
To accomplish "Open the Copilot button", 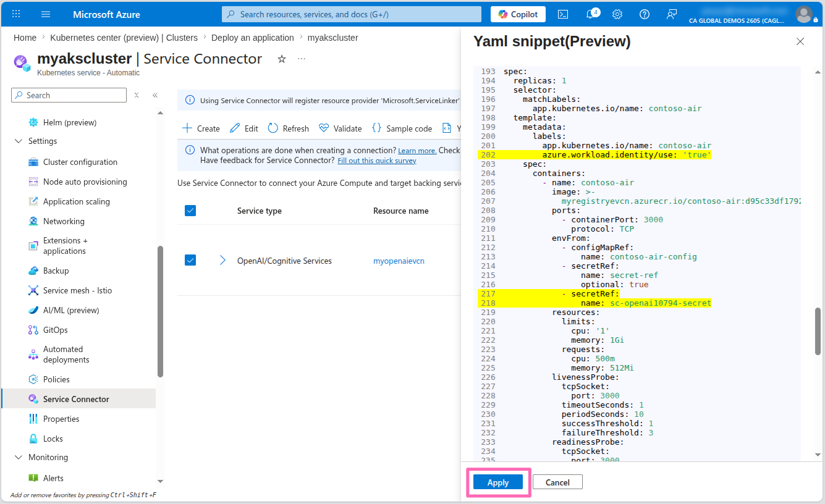I will click(x=518, y=14).
